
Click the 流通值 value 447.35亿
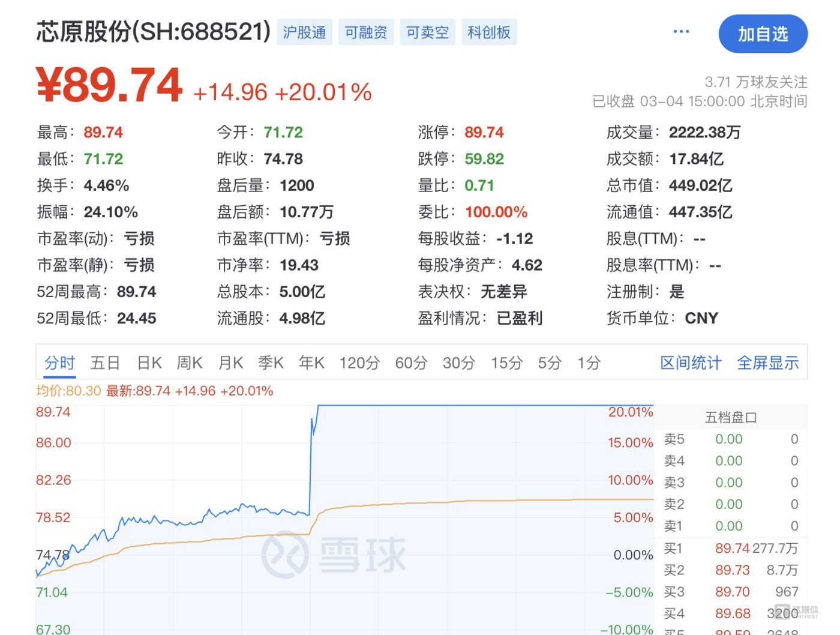[x=701, y=212]
